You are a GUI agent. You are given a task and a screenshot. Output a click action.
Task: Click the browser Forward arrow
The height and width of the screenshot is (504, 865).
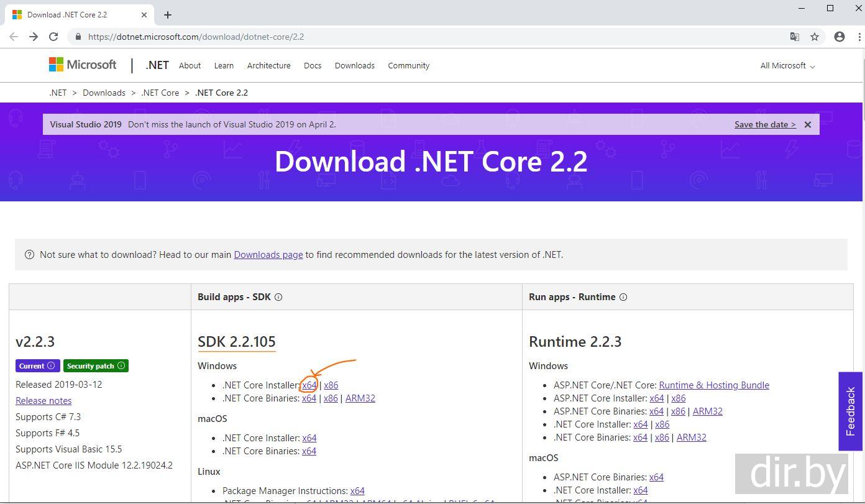[x=34, y=37]
